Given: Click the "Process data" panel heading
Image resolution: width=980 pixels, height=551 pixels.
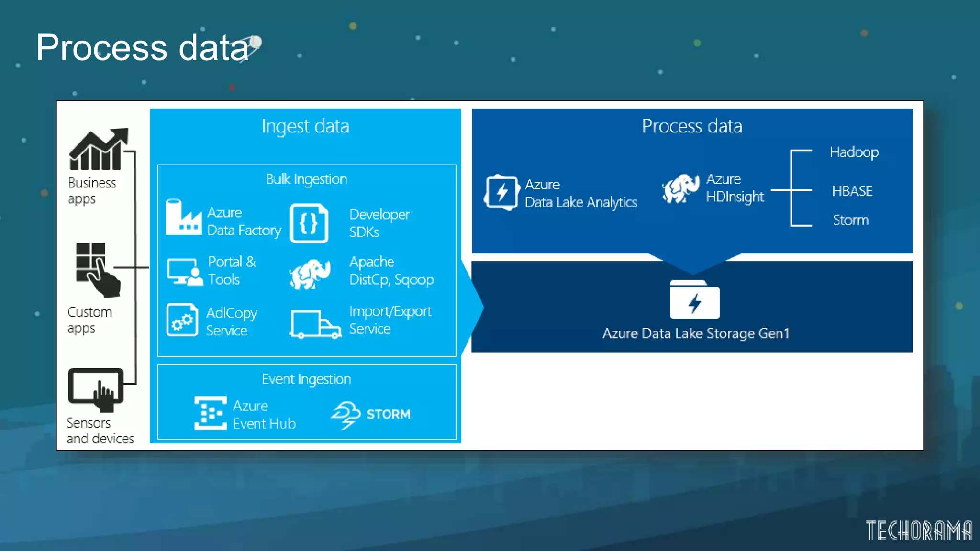Looking at the screenshot, I should 692,126.
